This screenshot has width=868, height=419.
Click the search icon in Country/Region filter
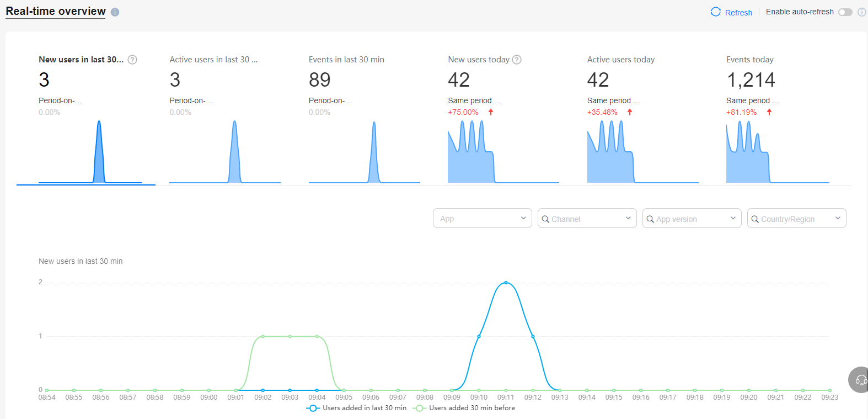click(755, 219)
